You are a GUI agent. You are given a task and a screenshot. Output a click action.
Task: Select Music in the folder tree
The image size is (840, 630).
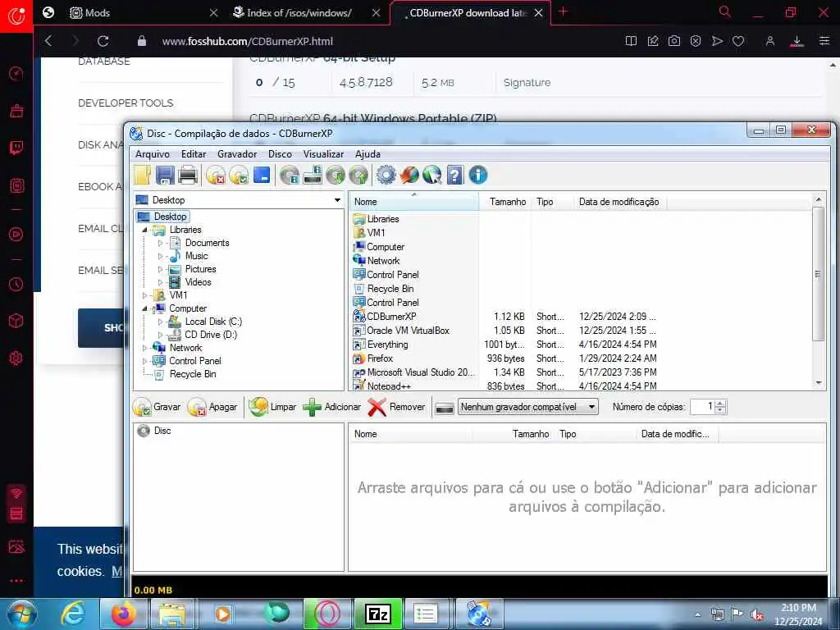click(196, 256)
